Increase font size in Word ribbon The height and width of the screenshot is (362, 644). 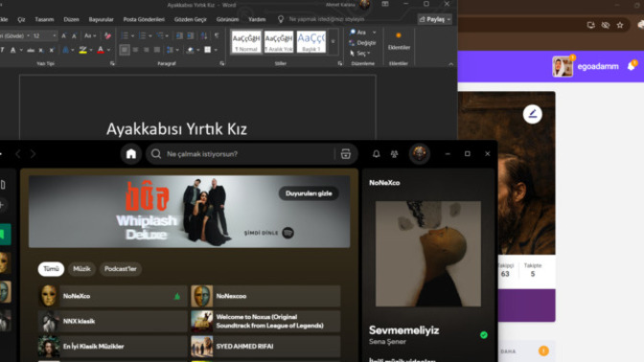[63, 36]
